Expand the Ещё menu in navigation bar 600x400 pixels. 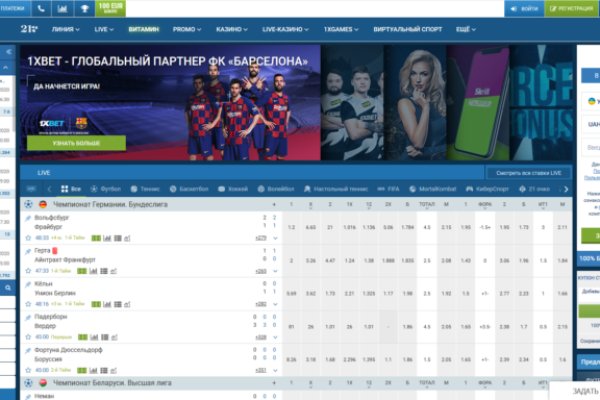tap(464, 29)
